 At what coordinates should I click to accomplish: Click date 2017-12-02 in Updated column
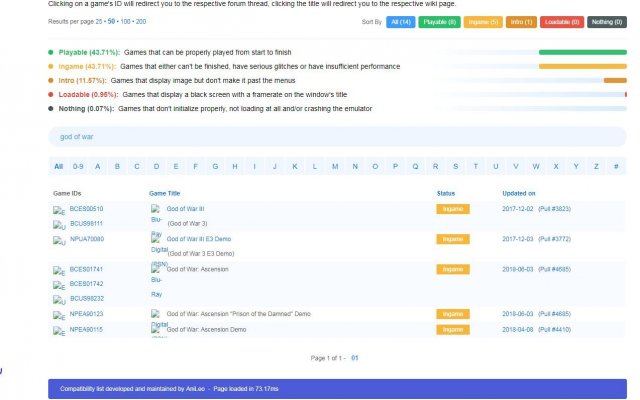pos(518,209)
